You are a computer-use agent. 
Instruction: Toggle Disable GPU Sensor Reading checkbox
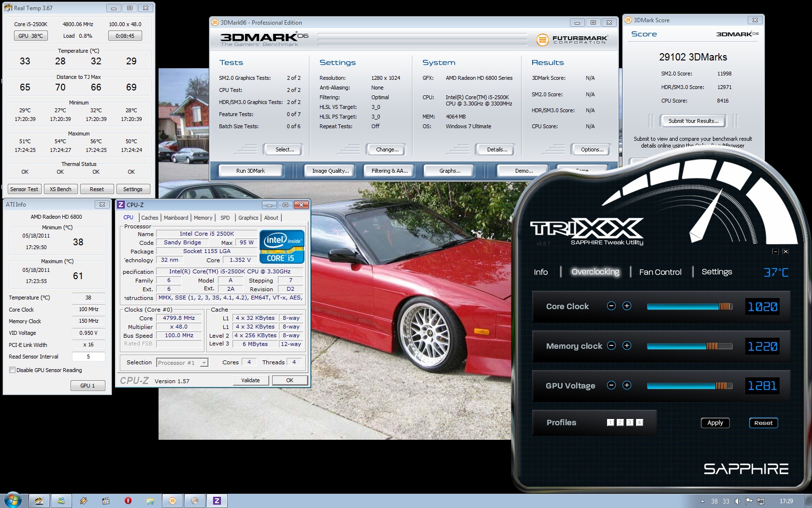point(12,370)
